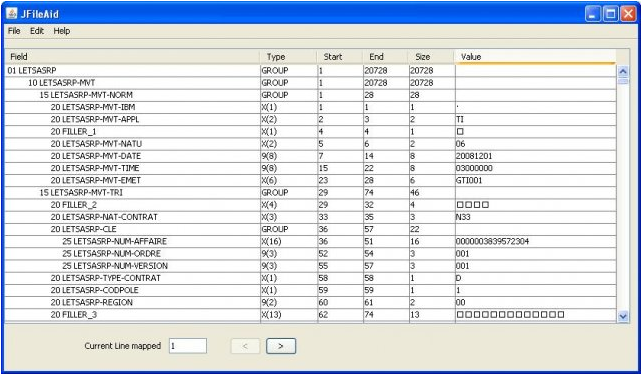This screenshot has width=642, height=375.
Task: Click the Start column header
Action: (340, 57)
